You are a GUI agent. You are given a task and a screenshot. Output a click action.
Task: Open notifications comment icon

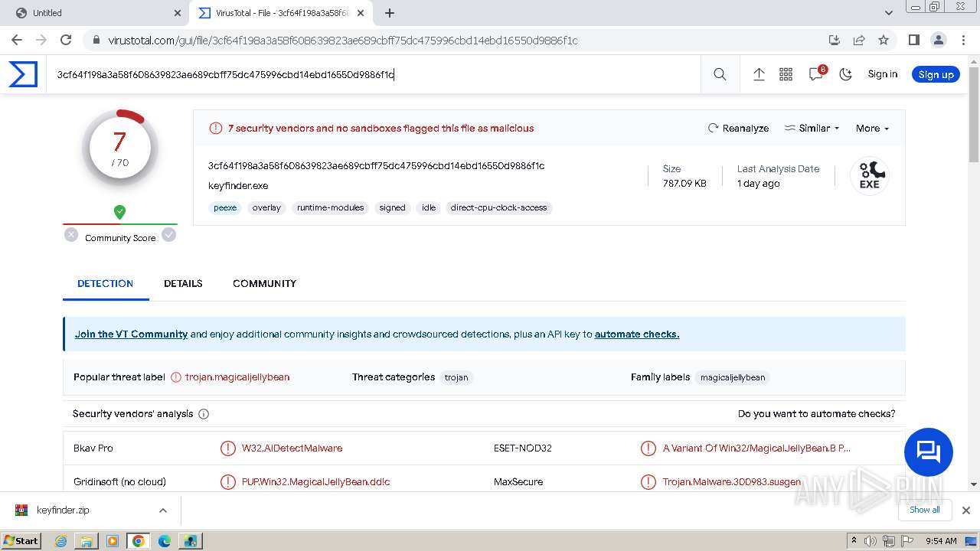coord(816,73)
